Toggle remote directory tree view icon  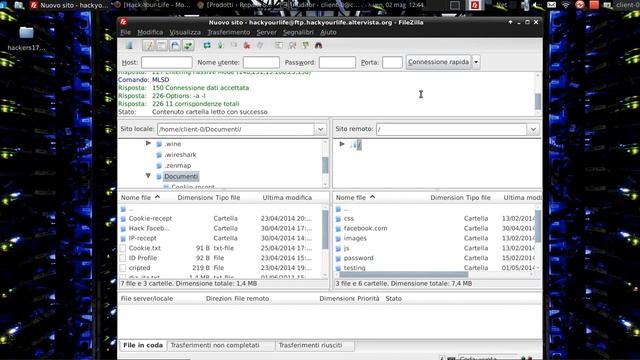175,45
